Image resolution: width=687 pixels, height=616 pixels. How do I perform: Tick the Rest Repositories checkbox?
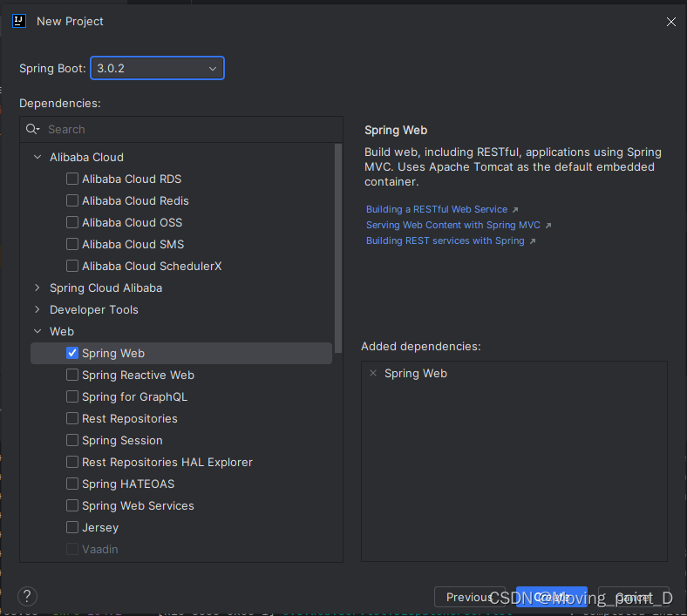(x=72, y=418)
